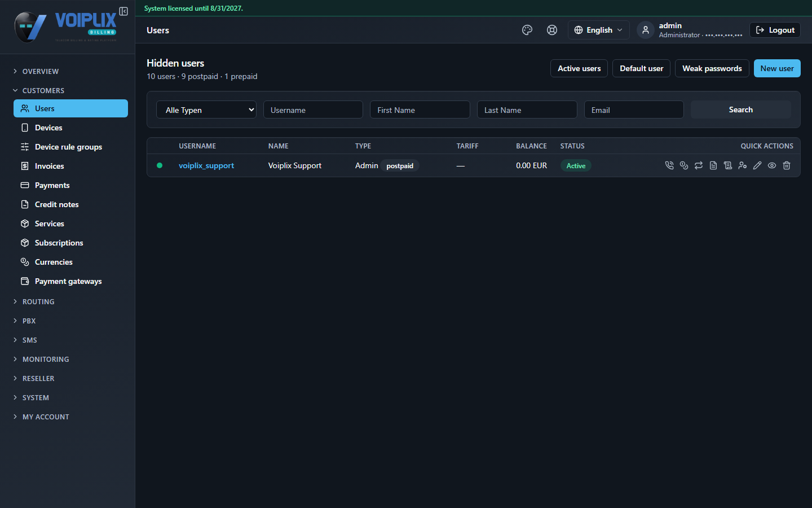Screen dimensions: 812x508
Task: Open Weak passwords list
Action: coord(712,68)
